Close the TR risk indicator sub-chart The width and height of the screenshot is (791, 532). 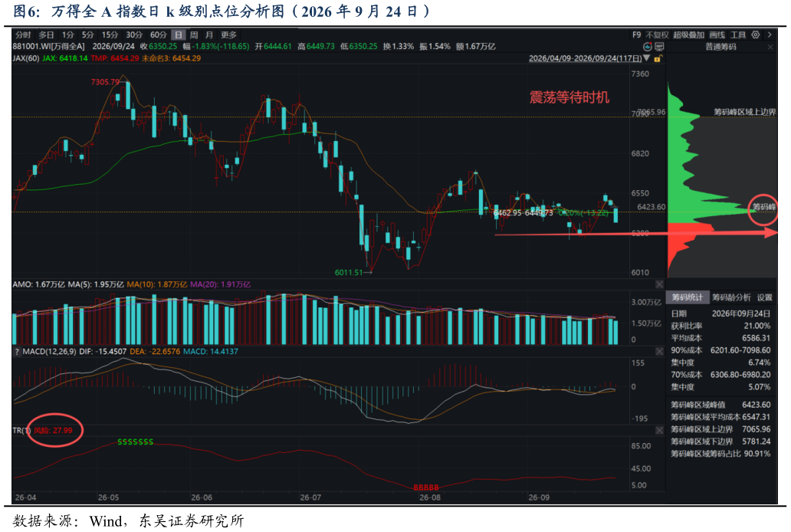659,430
